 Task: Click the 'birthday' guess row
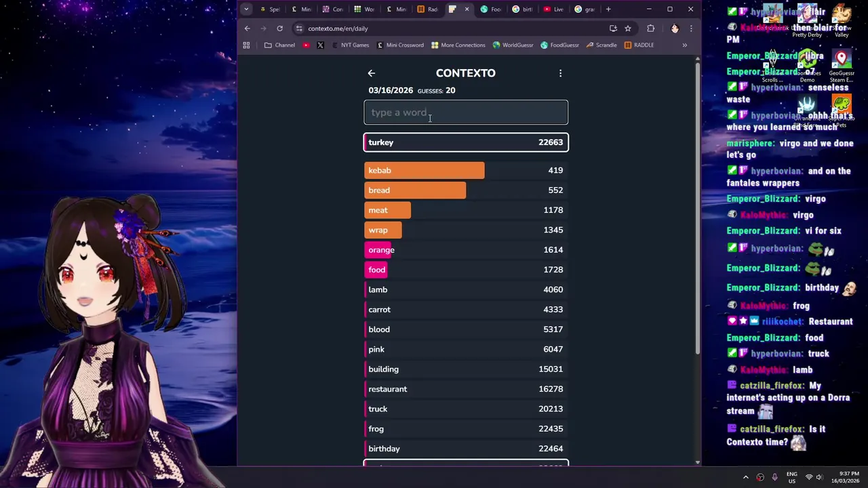466,449
